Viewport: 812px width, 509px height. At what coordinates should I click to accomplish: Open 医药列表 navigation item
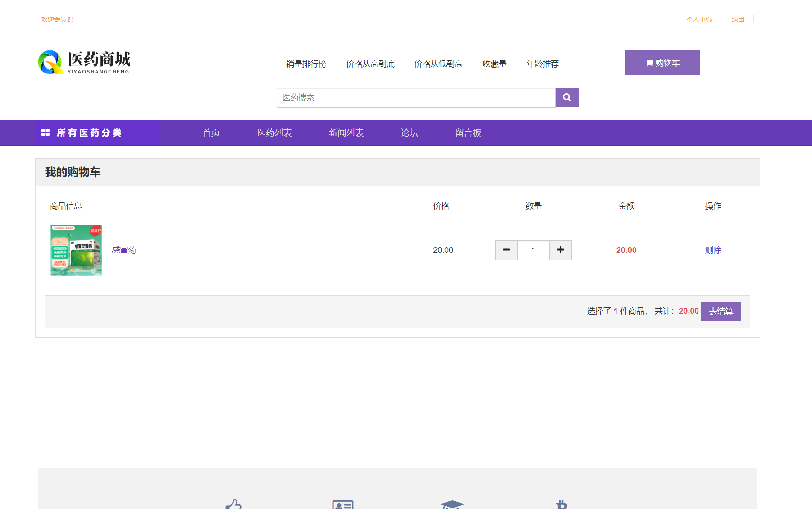[274, 133]
